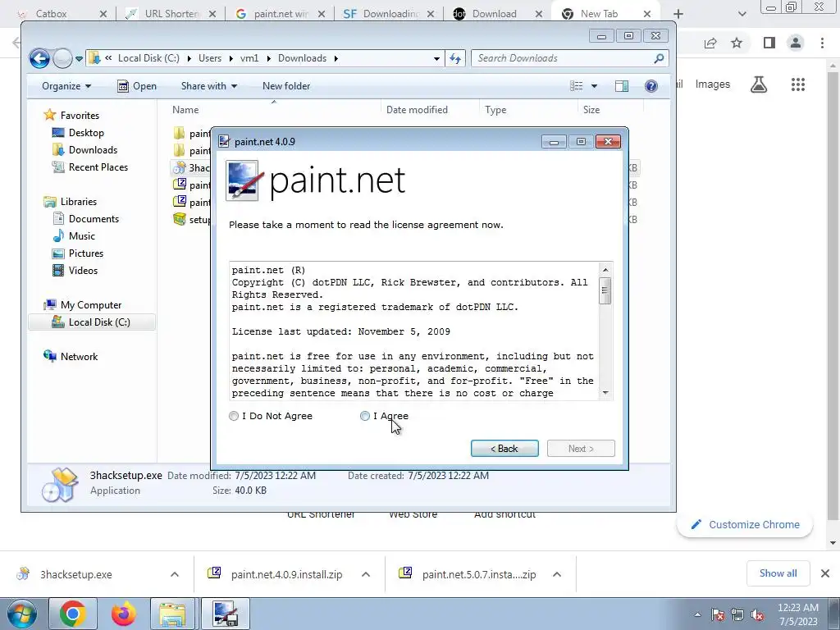The height and width of the screenshot is (630, 840).
Task: Click Explorer back navigation arrow
Action: click(39, 58)
